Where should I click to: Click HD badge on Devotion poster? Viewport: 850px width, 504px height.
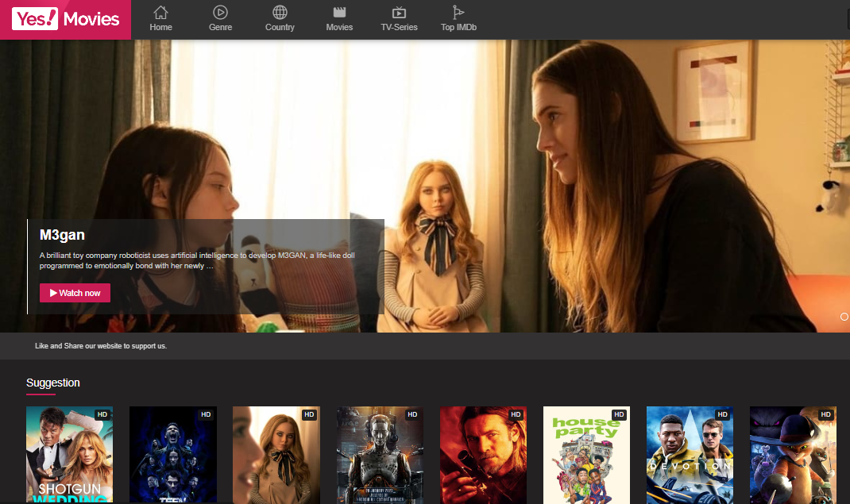(x=723, y=414)
